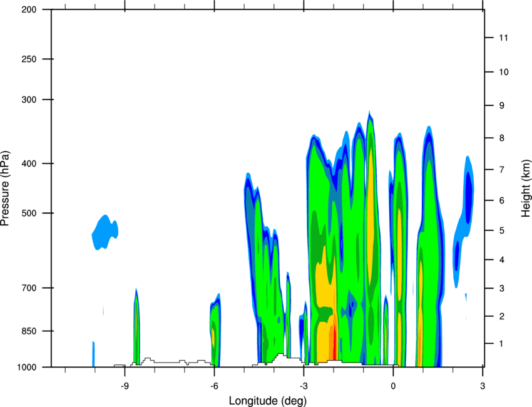Select the 300 pressure tick label
Image resolution: width=532 pixels, height=407 pixels.
click(29, 100)
